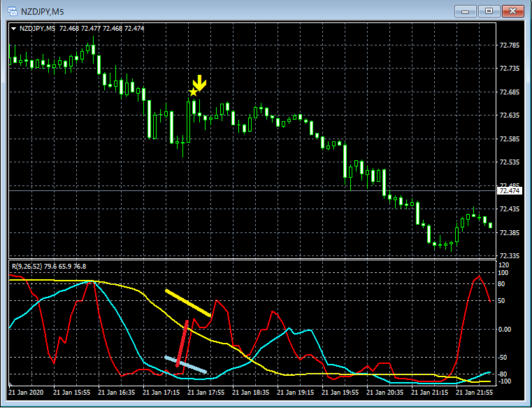The image size is (532, 408).
Task: Click the NZDJPY,M5 OHLC header text
Action: (82, 29)
